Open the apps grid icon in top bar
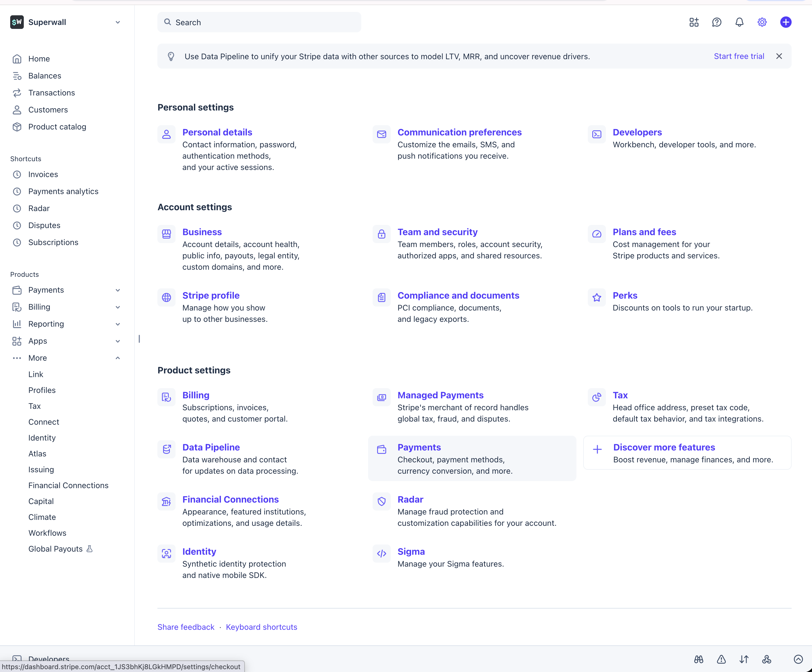Screen dimensions: 812x672 (x=694, y=22)
